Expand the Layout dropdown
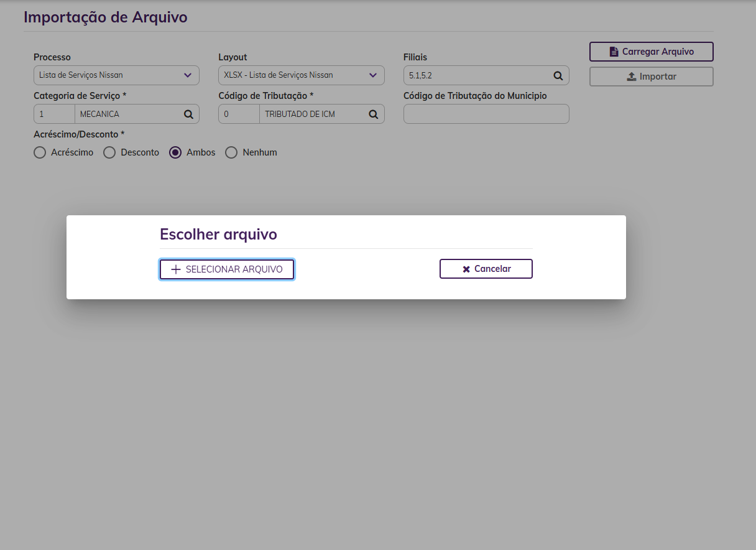Image resolution: width=756 pixels, height=550 pixels. 301,75
